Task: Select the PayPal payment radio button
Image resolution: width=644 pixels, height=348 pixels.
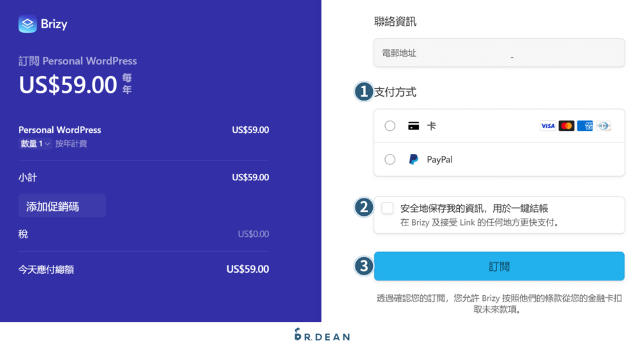Action: [x=390, y=159]
